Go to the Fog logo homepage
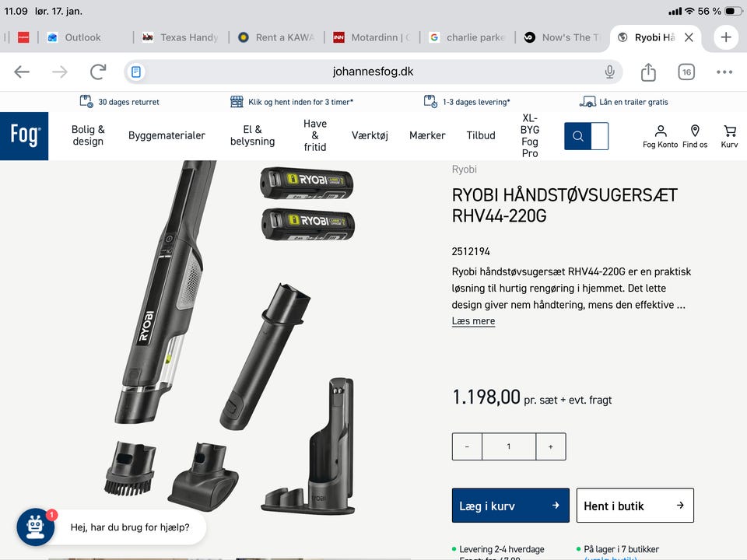Screen dimensions: 747x560 (24, 135)
